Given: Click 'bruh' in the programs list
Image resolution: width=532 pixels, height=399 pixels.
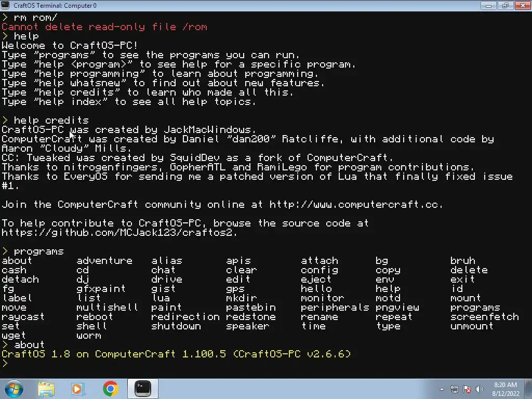Looking at the screenshot, I should (x=463, y=261).
